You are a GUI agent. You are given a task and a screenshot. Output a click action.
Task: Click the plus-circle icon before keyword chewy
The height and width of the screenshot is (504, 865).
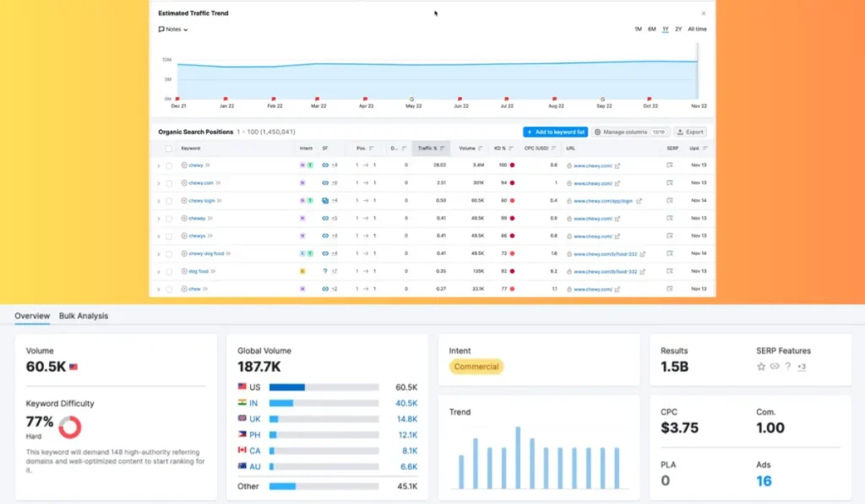184,165
